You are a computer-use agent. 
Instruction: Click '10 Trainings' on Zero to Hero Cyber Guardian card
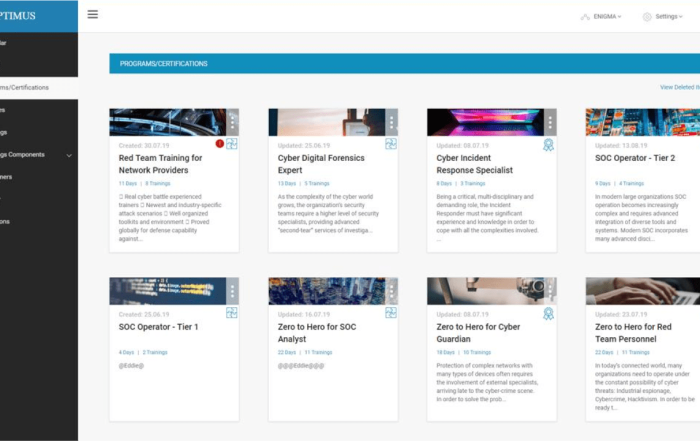point(477,352)
